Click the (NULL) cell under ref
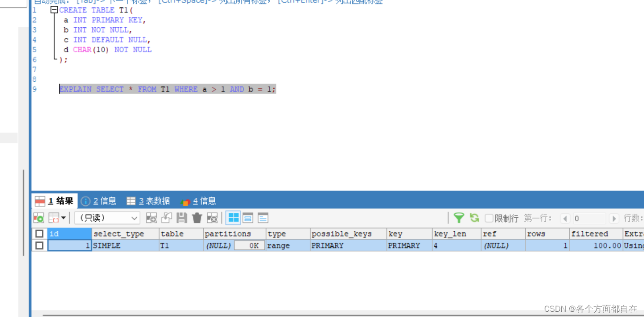 [x=503, y=245]
